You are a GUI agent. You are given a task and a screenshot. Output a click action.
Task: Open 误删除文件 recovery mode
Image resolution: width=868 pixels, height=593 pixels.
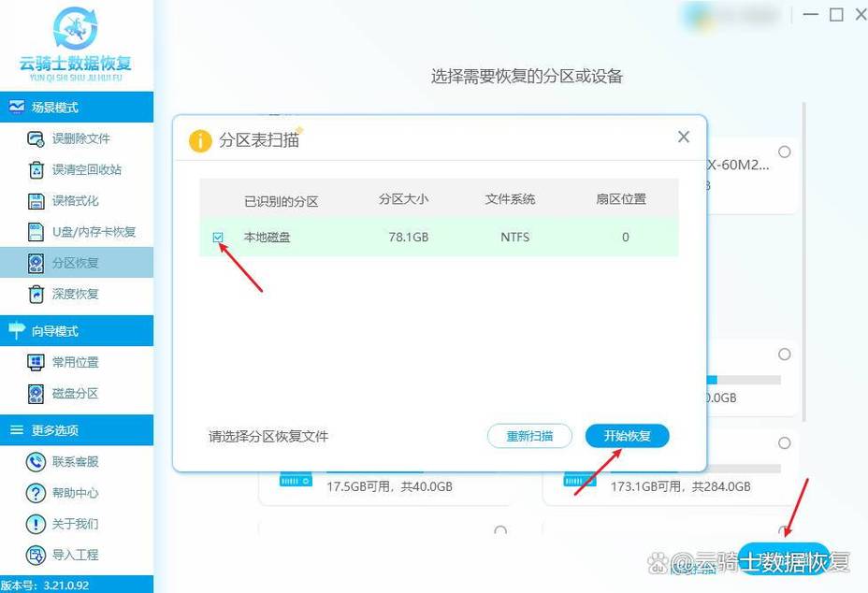point(77,139)
